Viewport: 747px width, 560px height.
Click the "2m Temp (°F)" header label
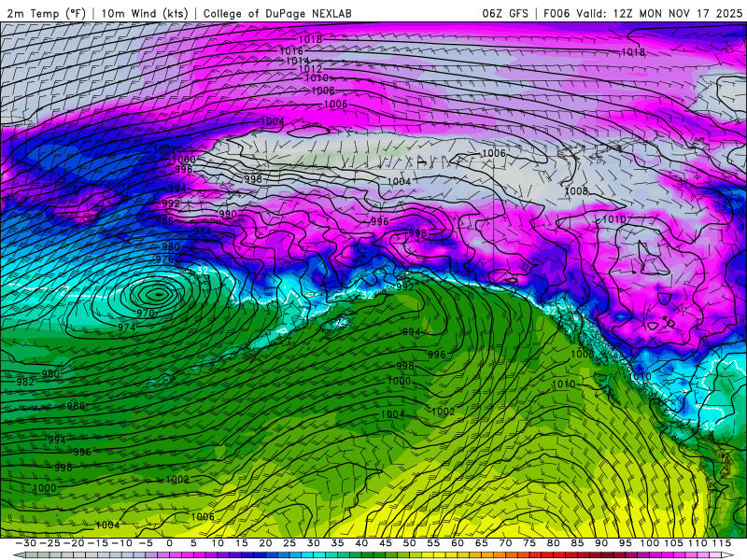tap(46, 13)
